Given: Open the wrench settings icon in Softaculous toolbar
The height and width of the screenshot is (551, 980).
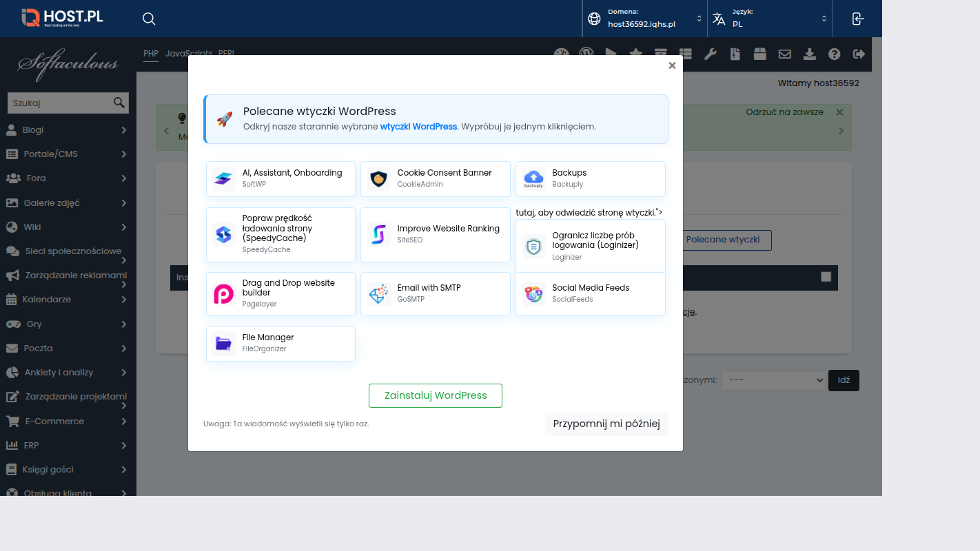Looking at the screenshot, I should click(x=710, y=54).
